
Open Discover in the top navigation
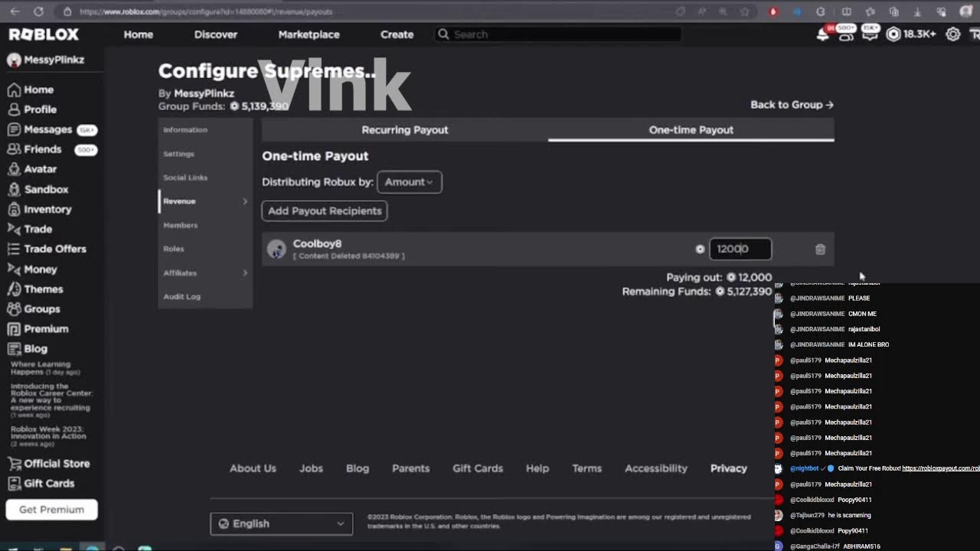coord(216,34)
